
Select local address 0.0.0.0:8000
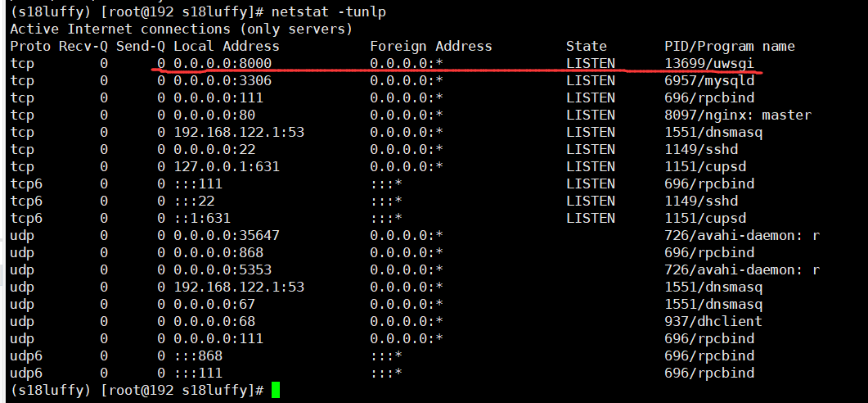point(223,63)
